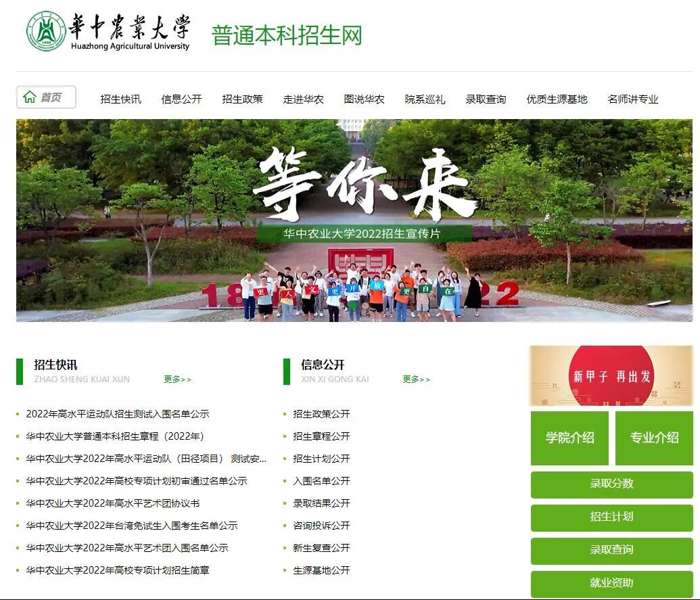Click the 华中农业大学2022招生宣传片 banner caption

click(x=362, y=233)
